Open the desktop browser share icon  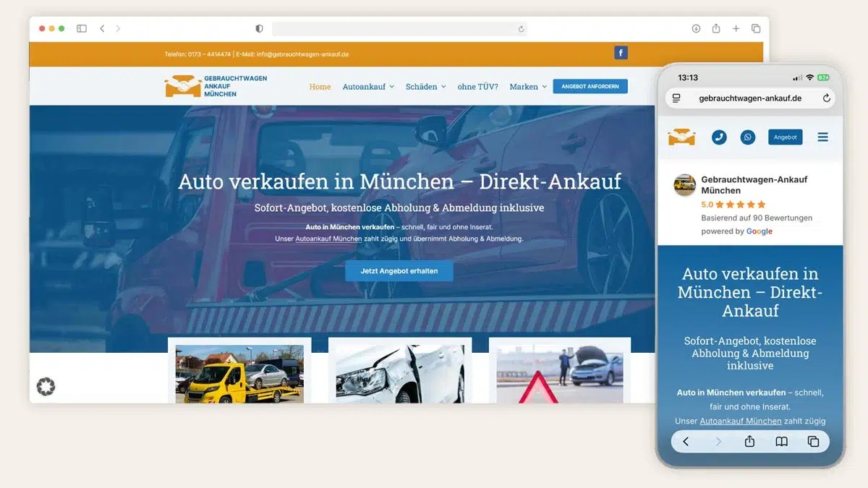pyautogui.click(x=716, y=28)
